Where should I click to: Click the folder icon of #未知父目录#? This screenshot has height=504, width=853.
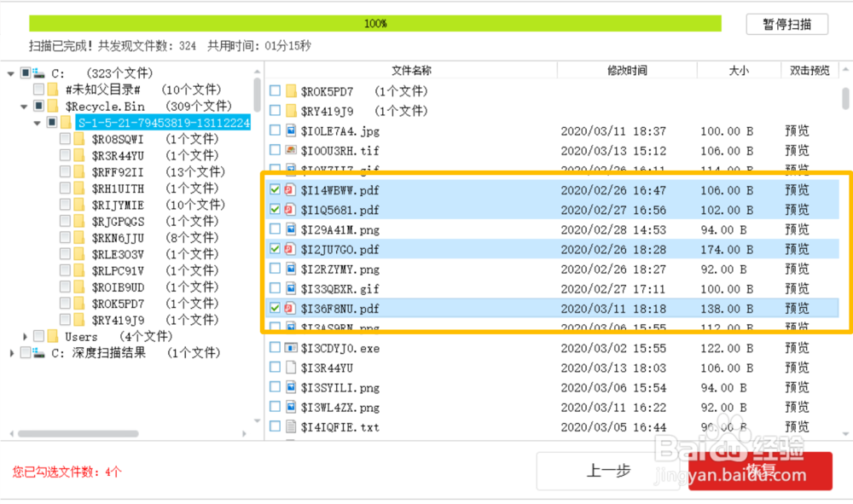click(53, 89)
